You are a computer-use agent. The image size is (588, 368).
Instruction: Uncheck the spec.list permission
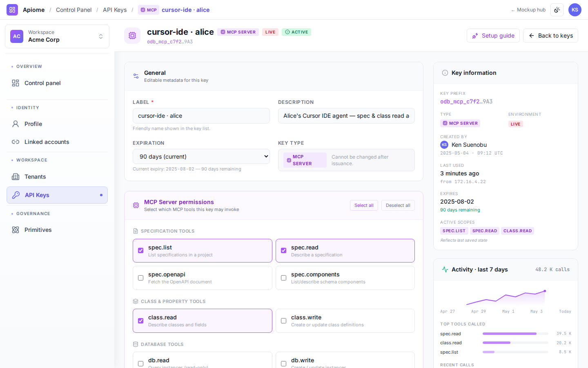[x=140, y=251]
